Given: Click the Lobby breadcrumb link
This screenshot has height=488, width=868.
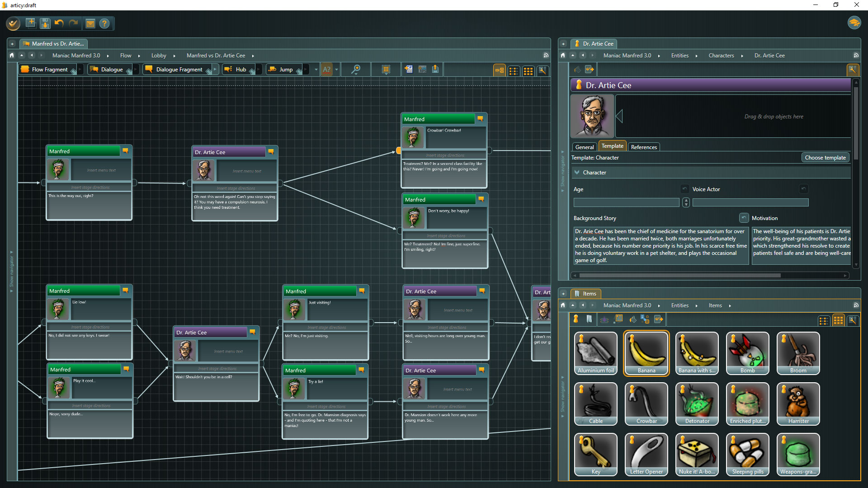Looking at the screenshot, I should click(159, 56).
